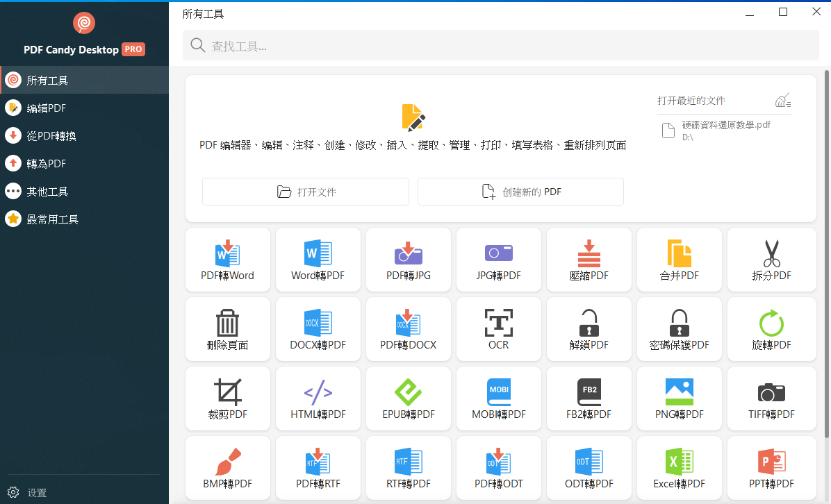
Task: Launch the PPT轉PDF converter
Action: tap(772, 467)
